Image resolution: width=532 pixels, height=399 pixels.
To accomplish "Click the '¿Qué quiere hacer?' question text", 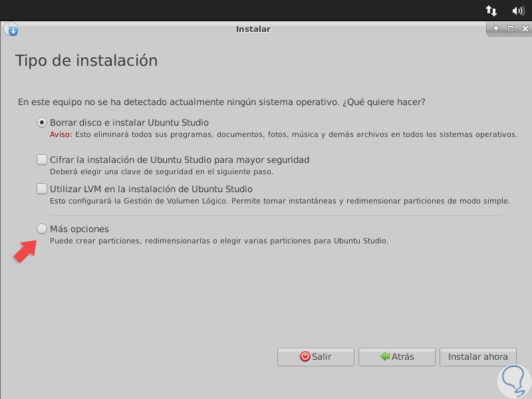I will point(384,102).
